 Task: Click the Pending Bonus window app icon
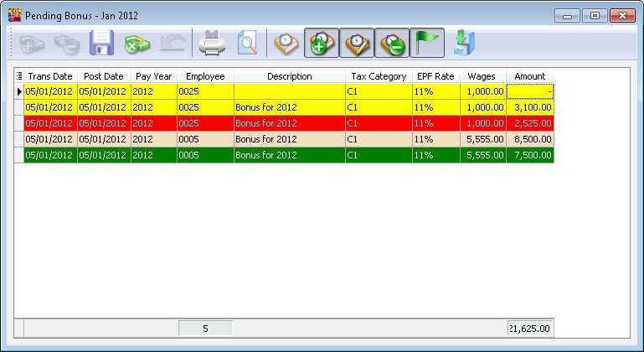15,16
